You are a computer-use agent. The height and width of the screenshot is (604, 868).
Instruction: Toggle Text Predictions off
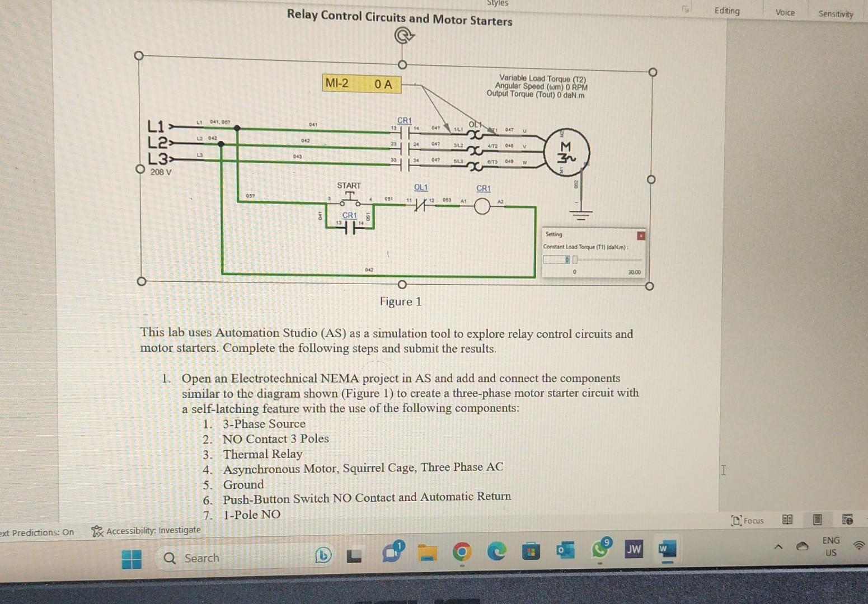tap(36, 532)
